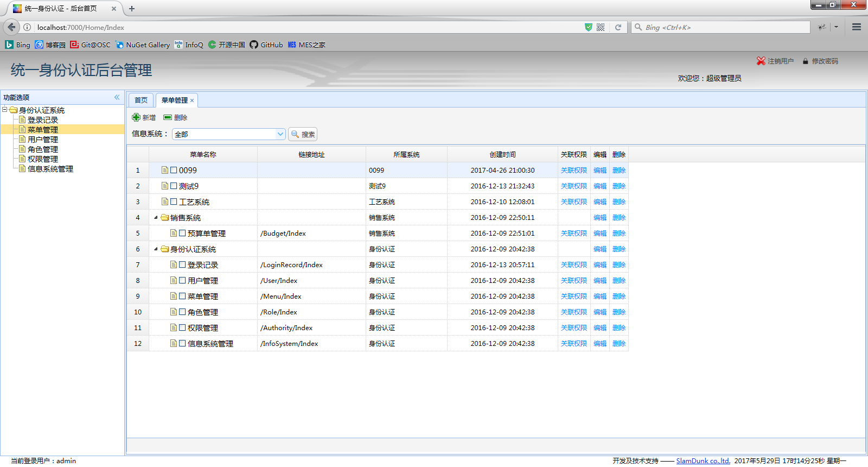Open the browser hamburger menu
Screen dimensions: 868x467
click(857, 27)
